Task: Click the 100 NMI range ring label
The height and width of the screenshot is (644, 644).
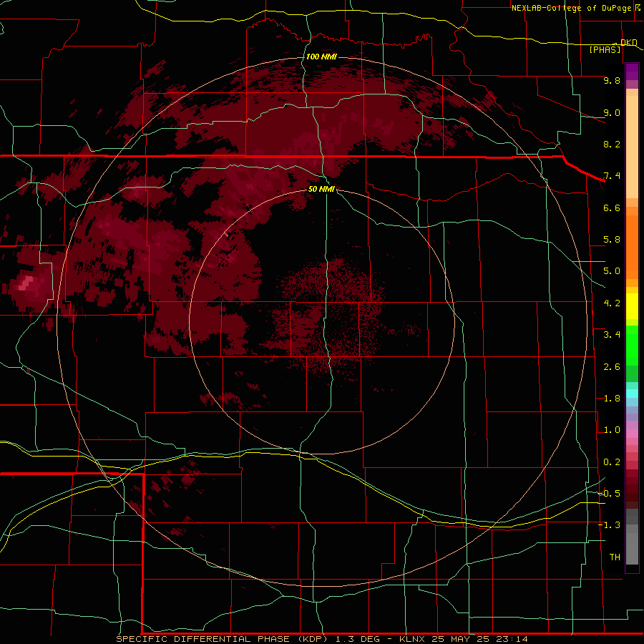Action: tap(321, 57)
